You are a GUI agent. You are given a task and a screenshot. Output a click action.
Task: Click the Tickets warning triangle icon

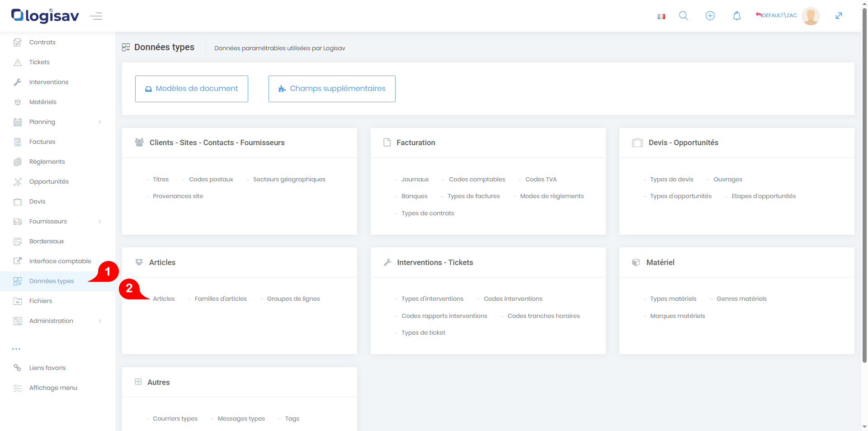coord(18,62)
